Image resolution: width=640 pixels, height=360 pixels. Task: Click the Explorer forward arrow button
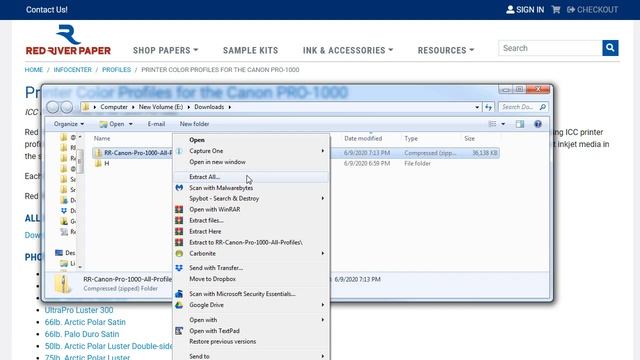(x=67, y=107)
